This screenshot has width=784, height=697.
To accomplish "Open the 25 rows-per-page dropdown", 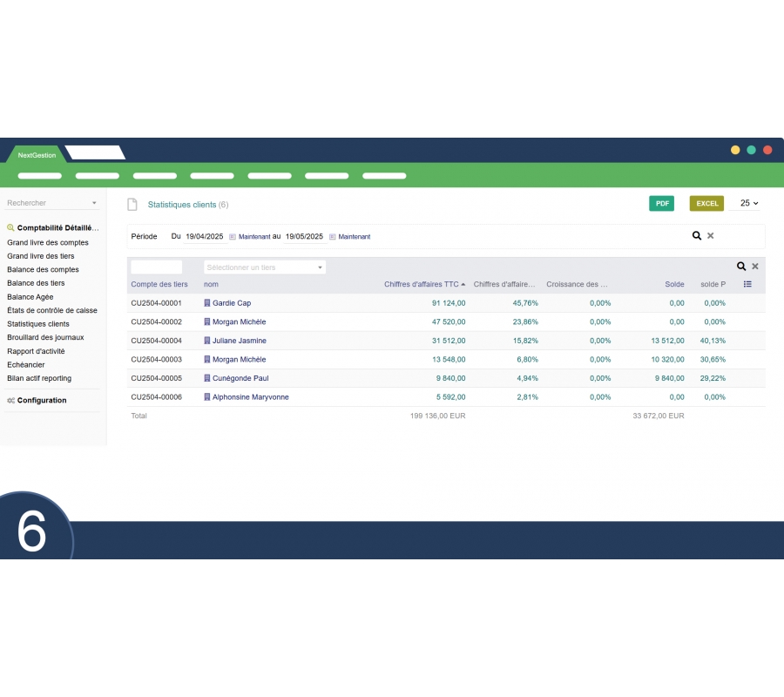I will 748,203.
